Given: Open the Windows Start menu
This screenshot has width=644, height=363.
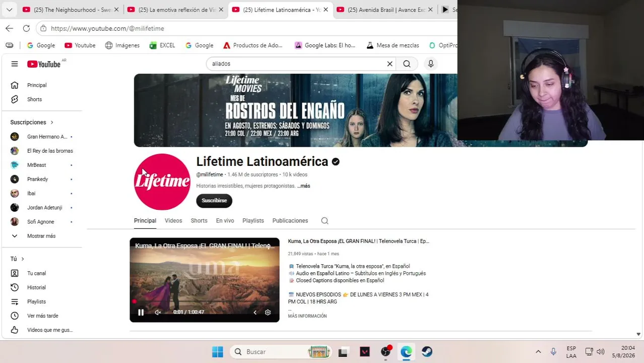Looking at the screenshot, I should (x=218, y=352).
